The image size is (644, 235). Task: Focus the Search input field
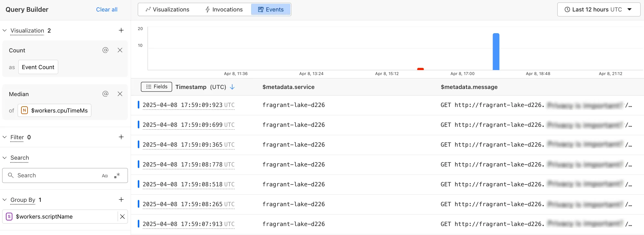(x=56, y=175)
